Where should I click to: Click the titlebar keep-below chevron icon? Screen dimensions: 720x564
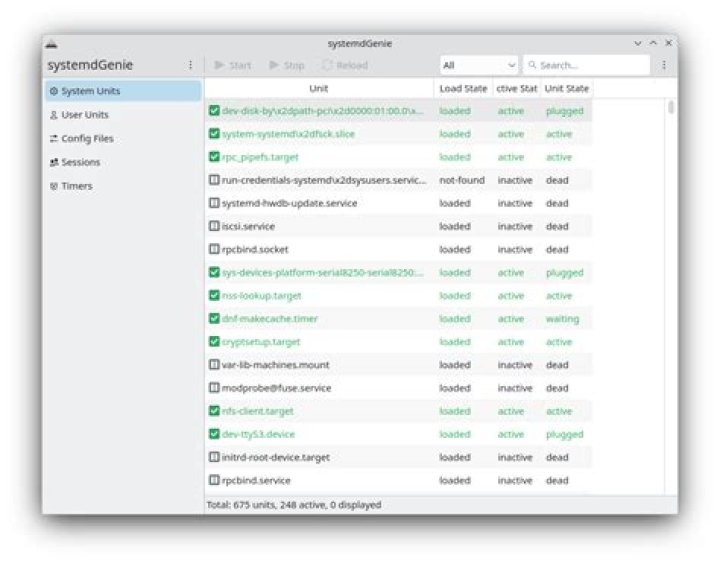[x=638, y=43]
